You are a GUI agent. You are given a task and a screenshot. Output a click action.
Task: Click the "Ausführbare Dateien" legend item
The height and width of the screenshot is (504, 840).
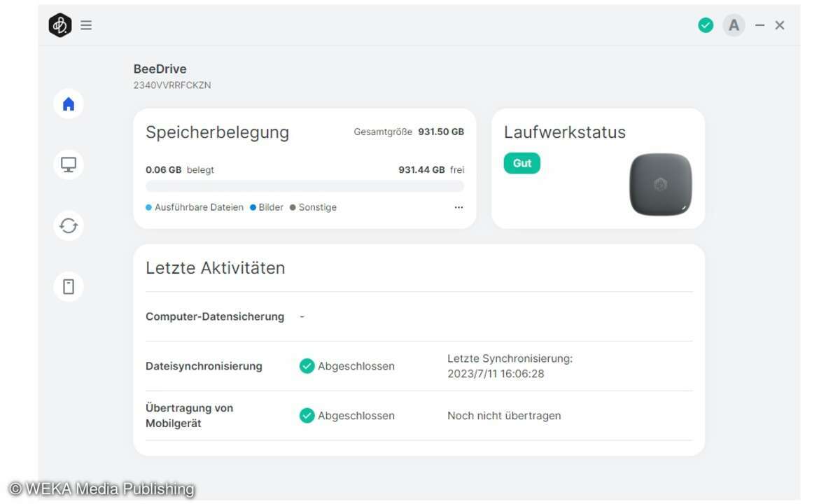point(195,207)
